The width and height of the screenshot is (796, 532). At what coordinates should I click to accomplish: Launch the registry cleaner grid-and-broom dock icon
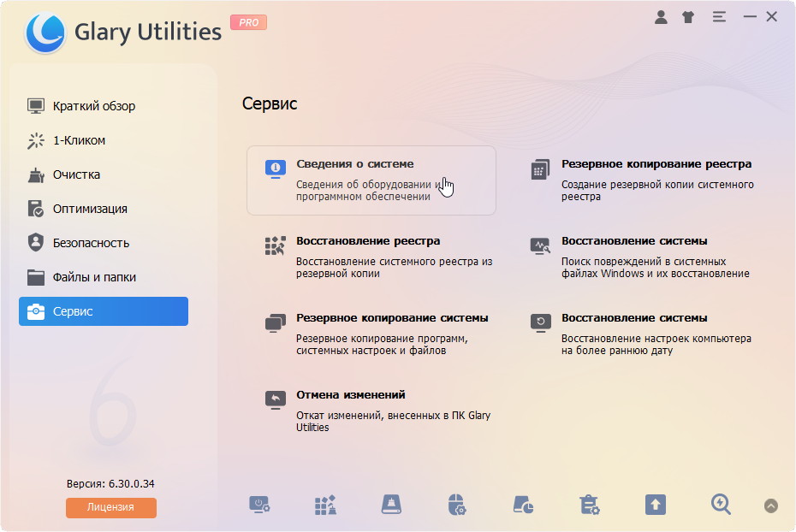[x=325, y=505]
